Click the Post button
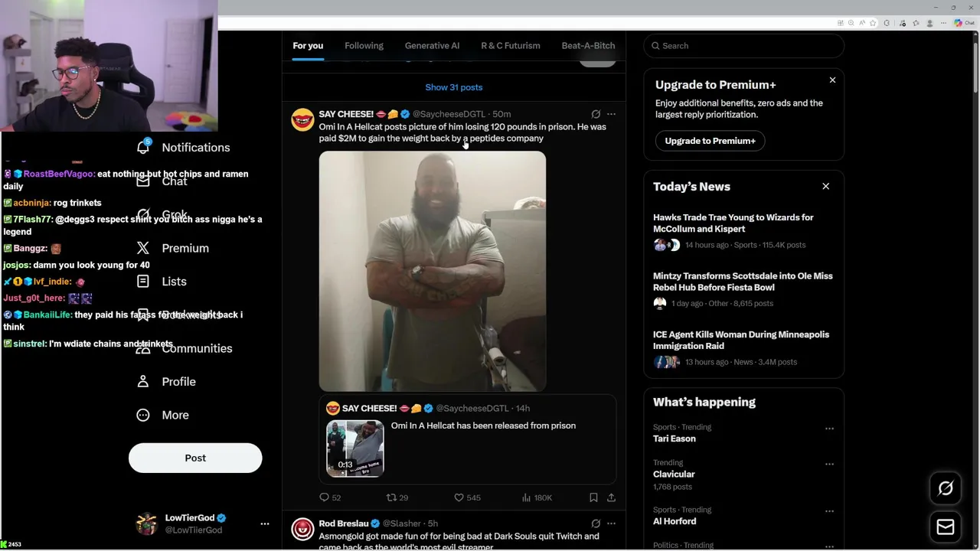The height and width of the screenshot is (551, 980). (195, 458)
